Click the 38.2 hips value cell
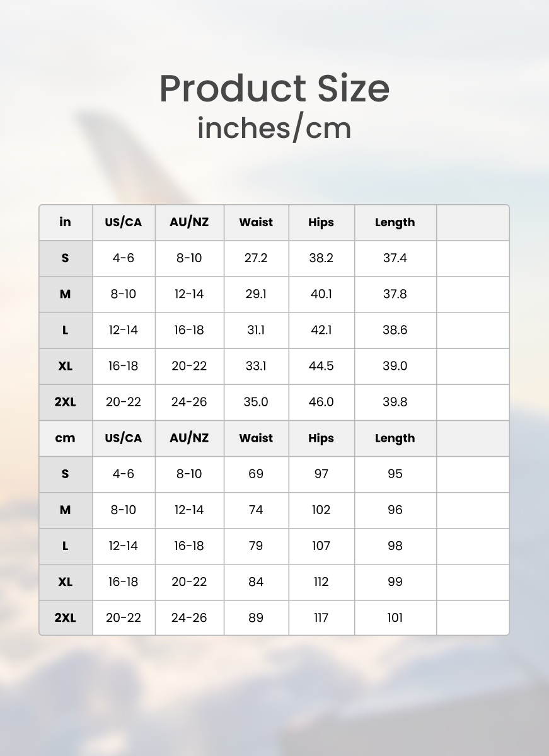549x756 pixels. pyautogui.click(x=321, y=258)
